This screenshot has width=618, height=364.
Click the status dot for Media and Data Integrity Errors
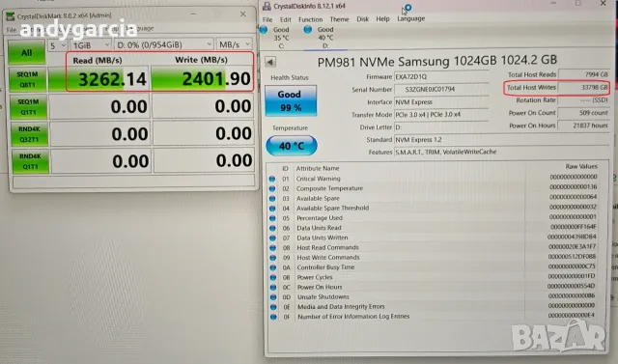[x=273, y=306]
